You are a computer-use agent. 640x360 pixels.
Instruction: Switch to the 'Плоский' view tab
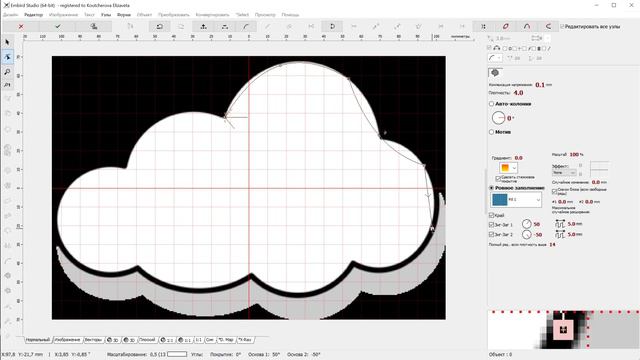click(147, 340)
